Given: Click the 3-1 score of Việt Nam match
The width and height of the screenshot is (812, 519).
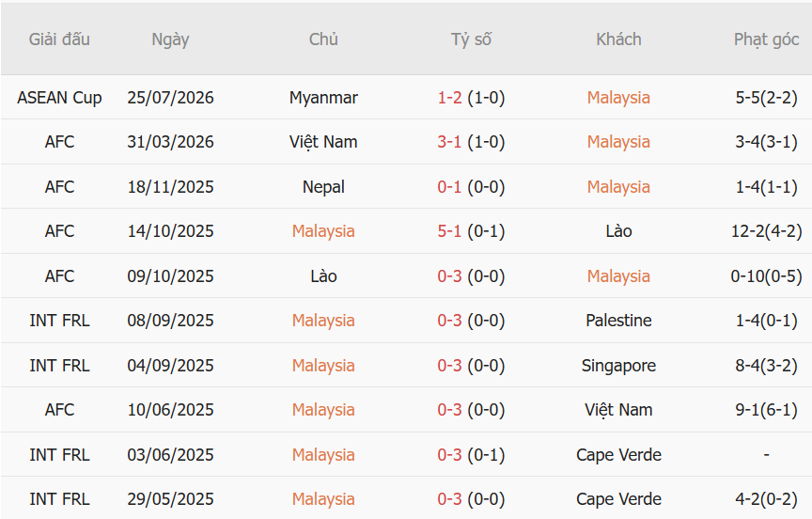Looking at the screenshot, I should coord(449,142).
